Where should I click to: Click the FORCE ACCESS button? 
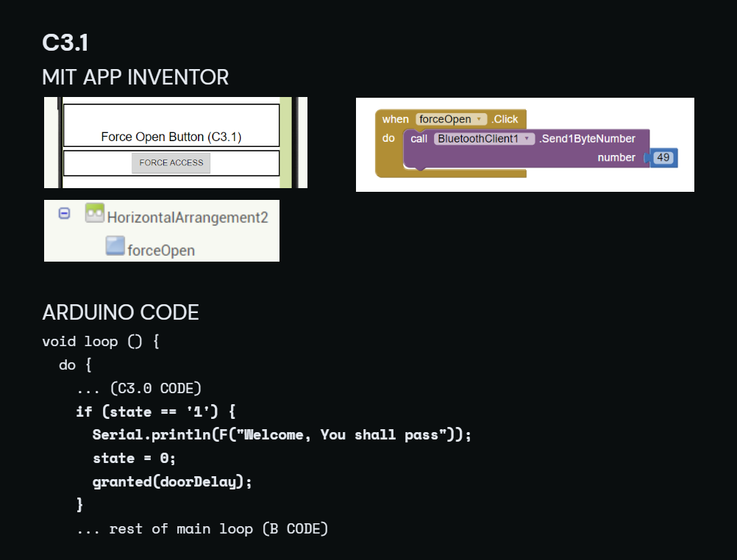pos(171,162)
